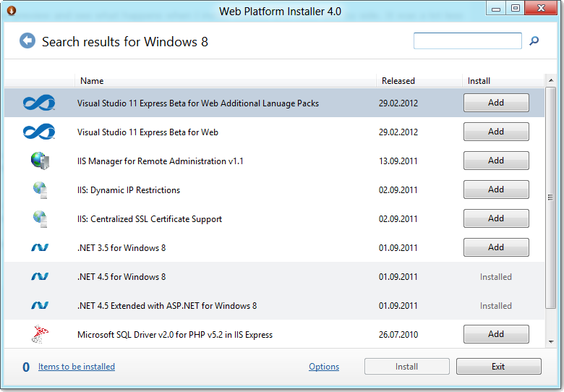564x392 pixels.
Task: Click the Web Platform Installer title bar icon
Action: [12, 11]
